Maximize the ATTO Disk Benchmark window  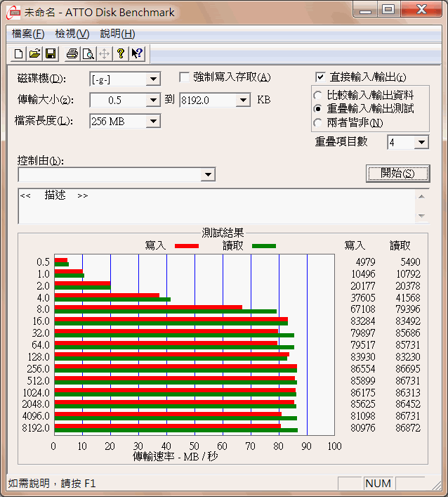tap(388, 10)
